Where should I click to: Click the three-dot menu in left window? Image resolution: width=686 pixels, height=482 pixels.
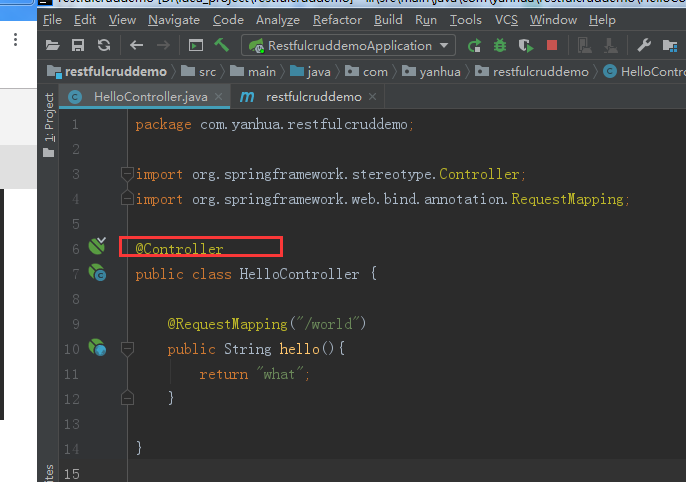pos(15,40)
